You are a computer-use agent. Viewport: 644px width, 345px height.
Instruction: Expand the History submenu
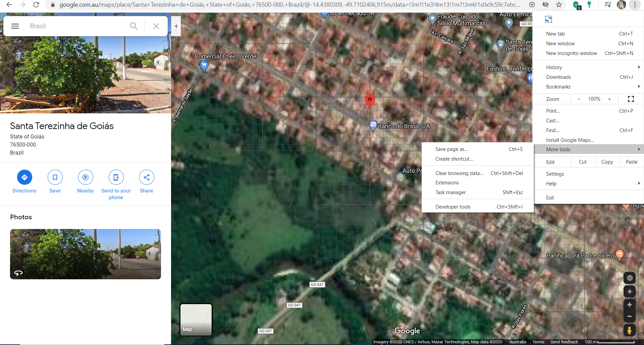coord(588,67)
